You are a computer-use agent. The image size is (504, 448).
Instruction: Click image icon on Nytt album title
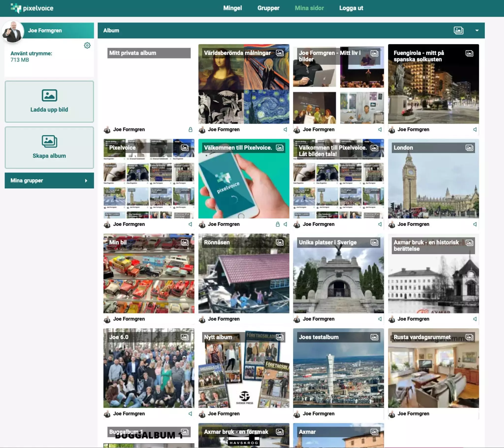[280, 337]
